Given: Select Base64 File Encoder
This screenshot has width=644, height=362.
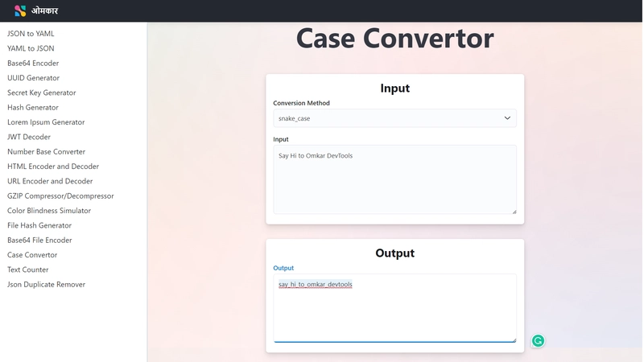Looking at the screenshot, I should pos(39,240).
